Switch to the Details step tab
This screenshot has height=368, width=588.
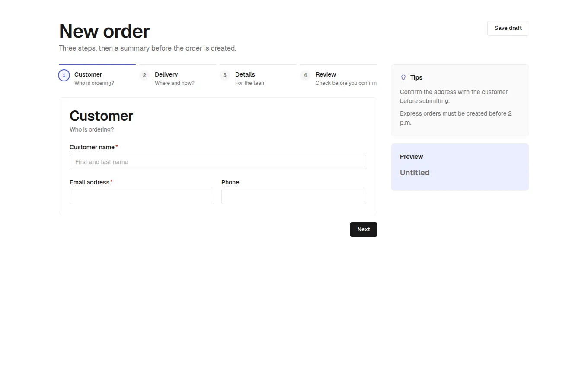[258, 77]
